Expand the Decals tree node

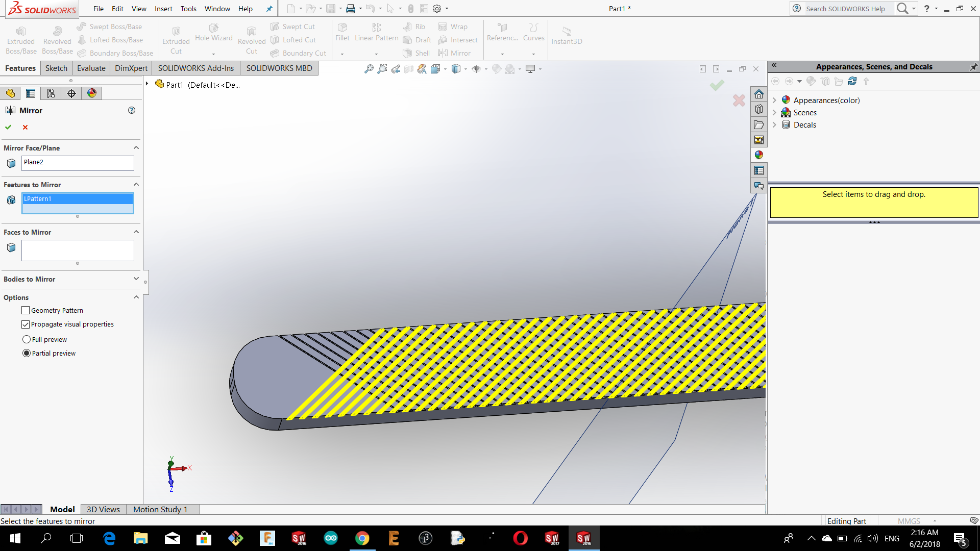[774, 125]
